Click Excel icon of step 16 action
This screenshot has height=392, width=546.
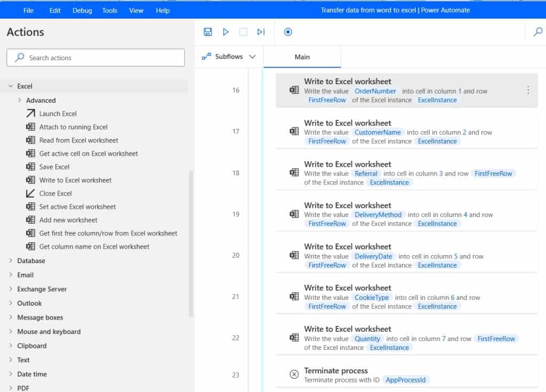294,90
